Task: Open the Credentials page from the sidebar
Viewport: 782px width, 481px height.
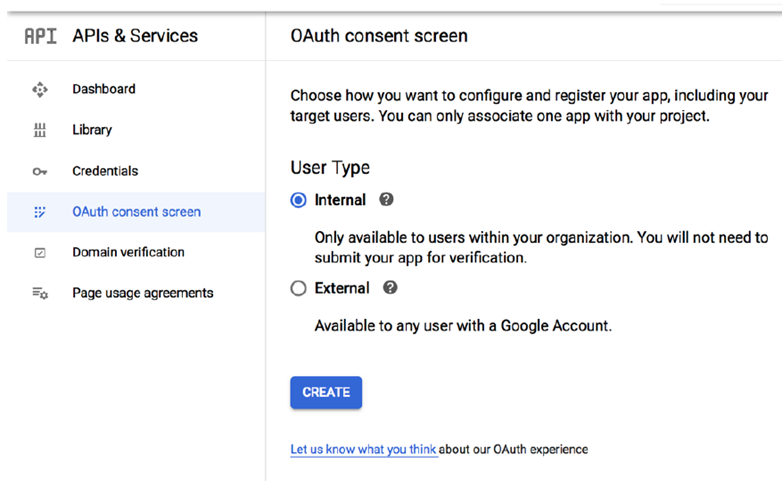Action: tap(105, 171)
